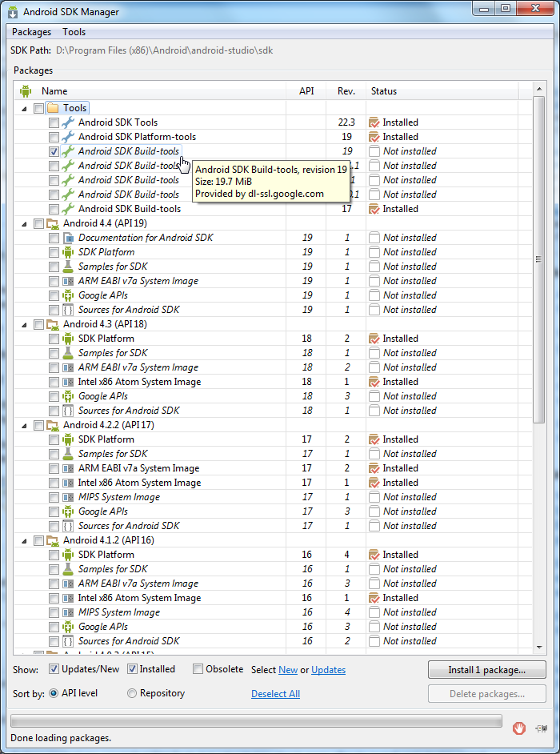Select the API 17 Intel x86 Atom System Image row
The image size is (560, 754).
[273, 483]
